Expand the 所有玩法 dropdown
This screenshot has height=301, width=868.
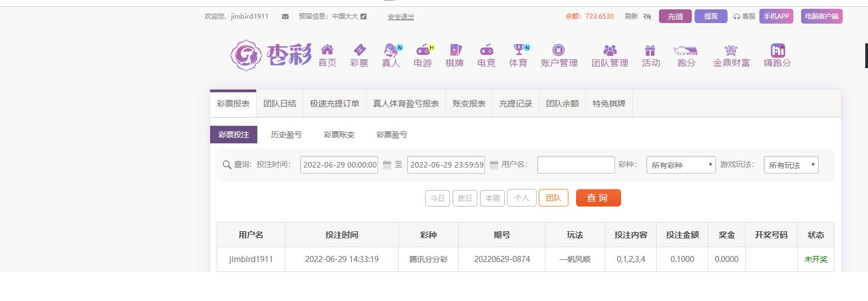[791, 165]
